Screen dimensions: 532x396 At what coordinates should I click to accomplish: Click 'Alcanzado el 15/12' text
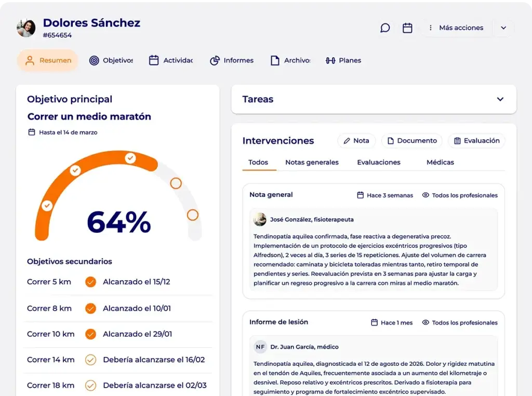137,282
